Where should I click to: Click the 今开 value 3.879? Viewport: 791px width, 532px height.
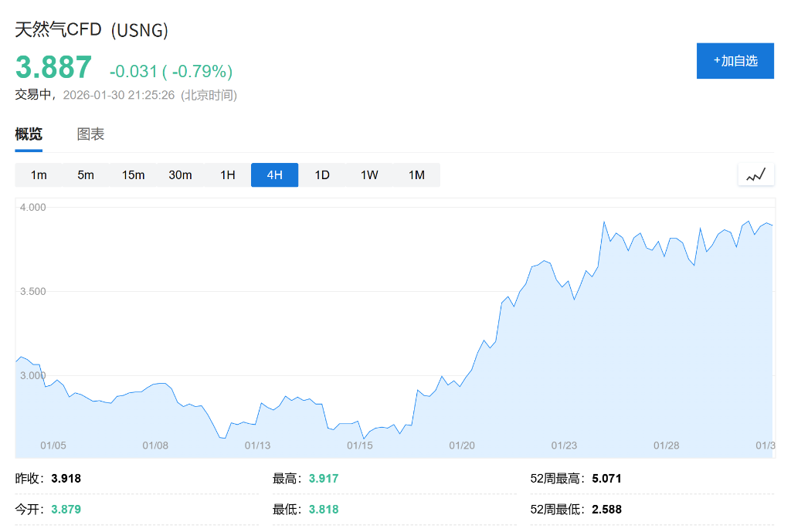click(67, 509)
